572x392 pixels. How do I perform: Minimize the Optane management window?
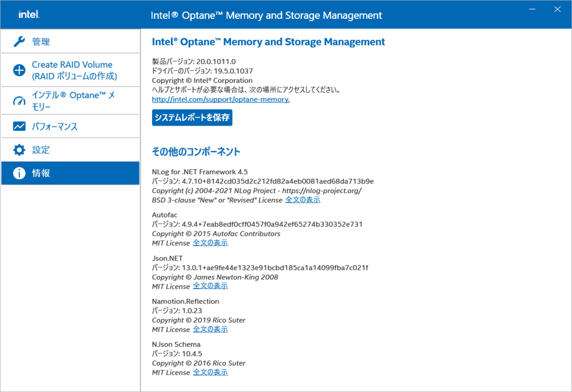click(x=532, y=9)
